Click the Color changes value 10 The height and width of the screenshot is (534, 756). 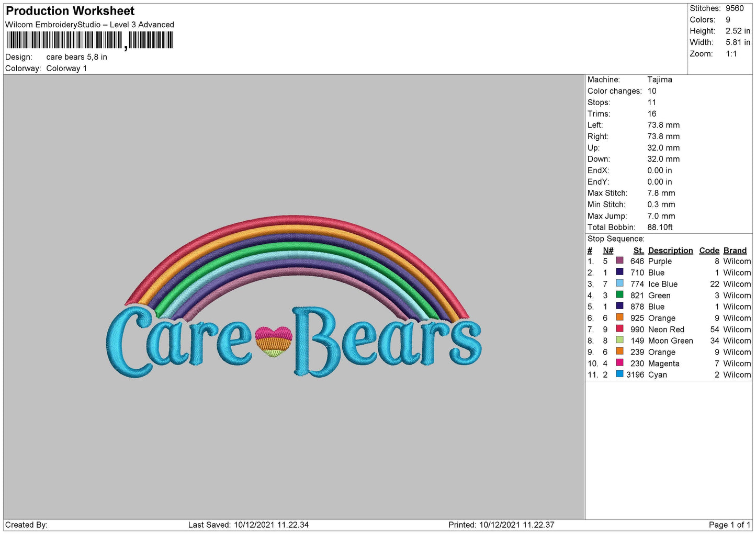click(652, 91)
